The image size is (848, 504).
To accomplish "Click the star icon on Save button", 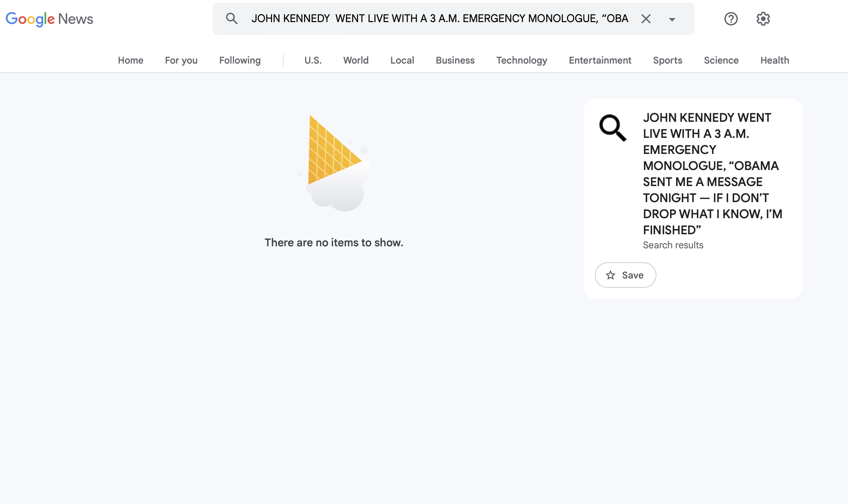I will [611, 275].
